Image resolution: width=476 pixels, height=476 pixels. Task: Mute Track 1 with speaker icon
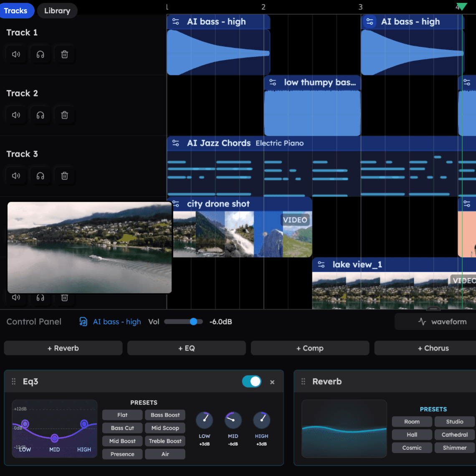[x=16, y=54]
